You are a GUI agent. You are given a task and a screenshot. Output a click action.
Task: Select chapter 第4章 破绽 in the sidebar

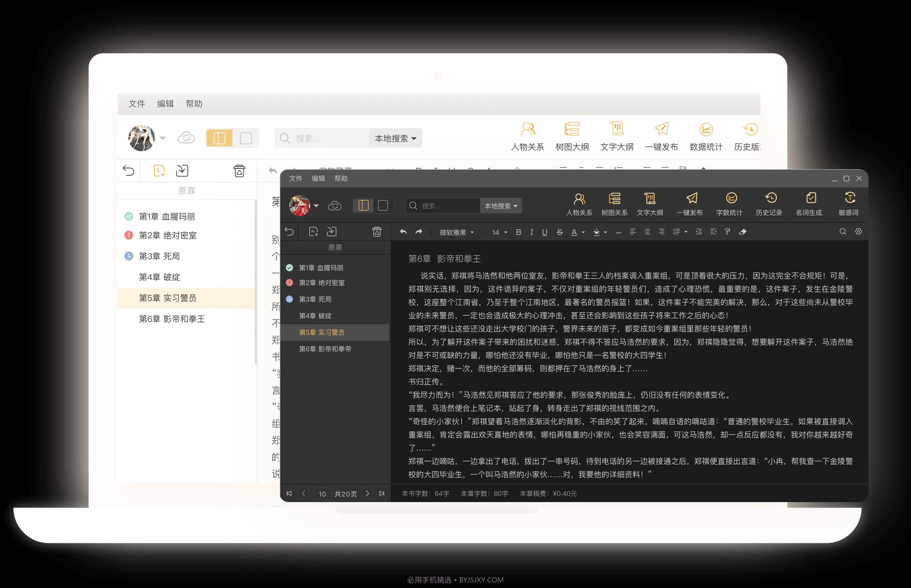[x=315, y=316]
